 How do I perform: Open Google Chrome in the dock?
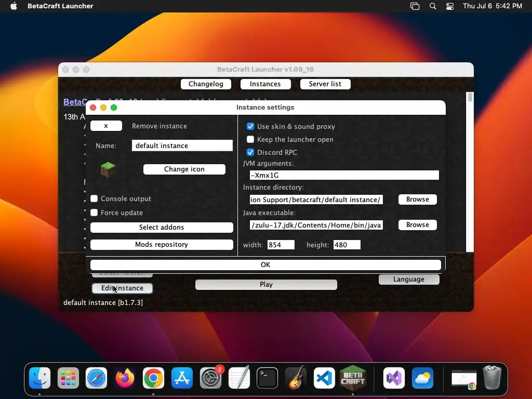pyautogui.click(x=153, y=378)
